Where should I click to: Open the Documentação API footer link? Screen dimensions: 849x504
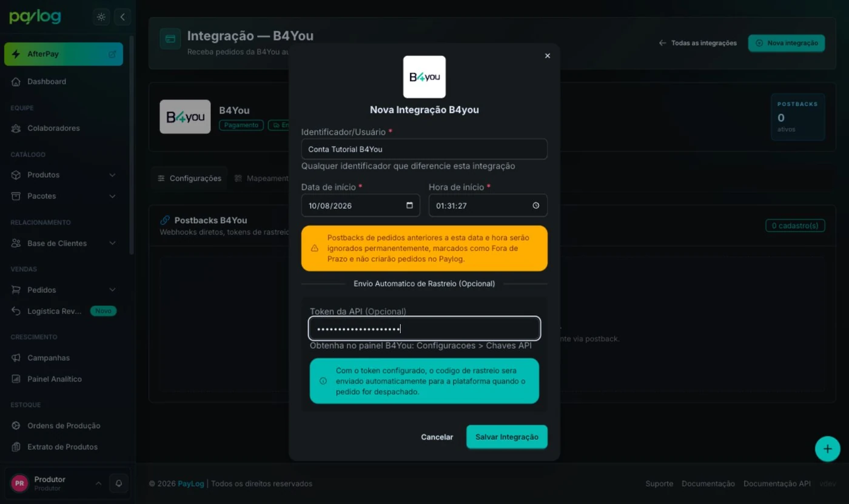click(x=777, y=483)
